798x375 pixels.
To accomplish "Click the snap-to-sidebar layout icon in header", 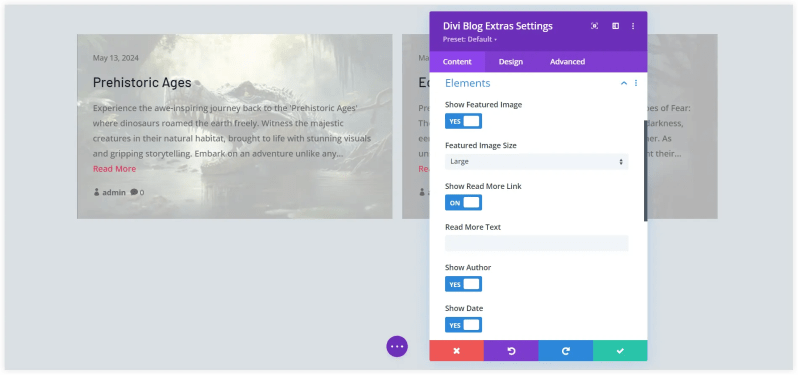I will coord(615,26).
